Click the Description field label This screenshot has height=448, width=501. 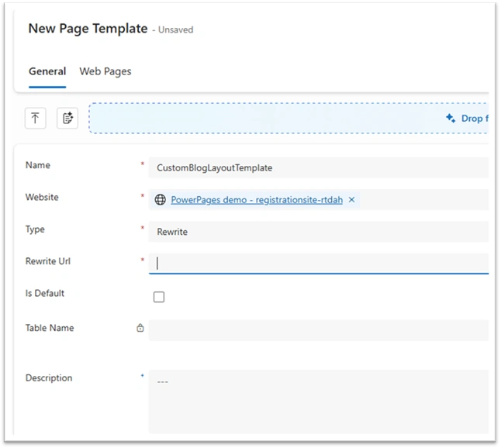[x=49, y=378]
